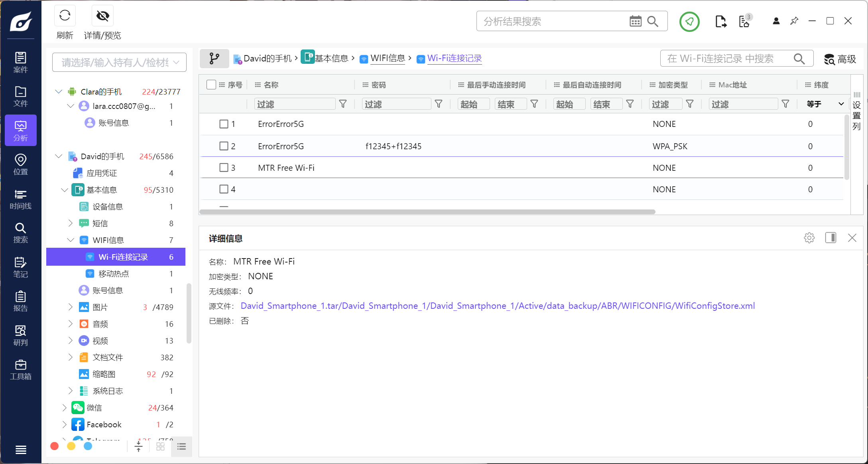Toggle the 详情/预览 eye icon
Viewport: 868px width, 464px height.
pos(102,16)
